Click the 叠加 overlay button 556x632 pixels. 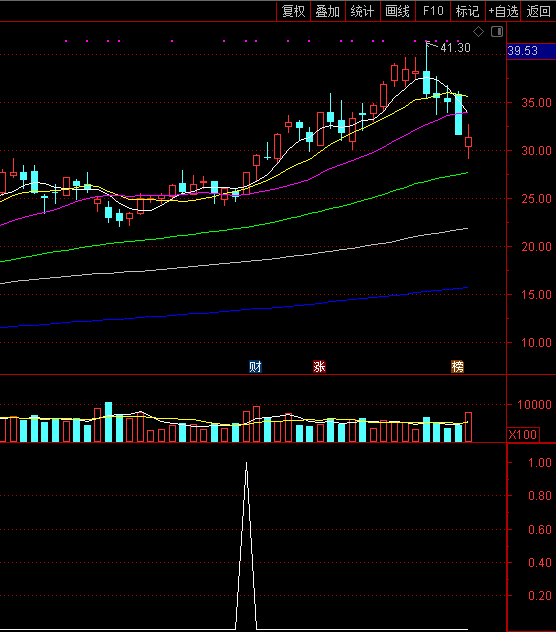click(x=328, y=11)
